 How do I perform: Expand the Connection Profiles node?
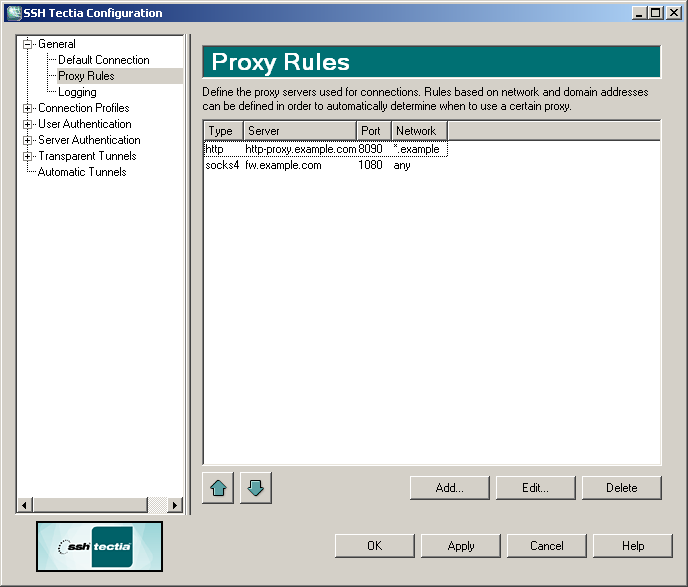click(x=28, y=108)
